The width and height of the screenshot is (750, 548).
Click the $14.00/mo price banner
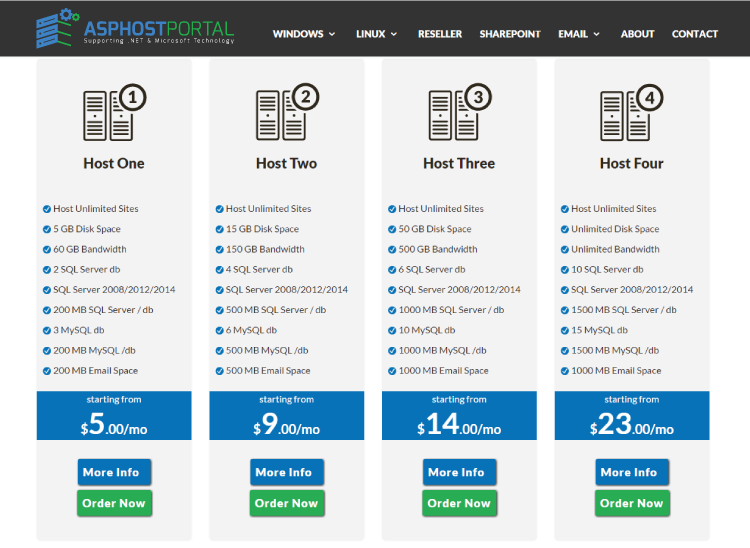(x=460, y=416)
